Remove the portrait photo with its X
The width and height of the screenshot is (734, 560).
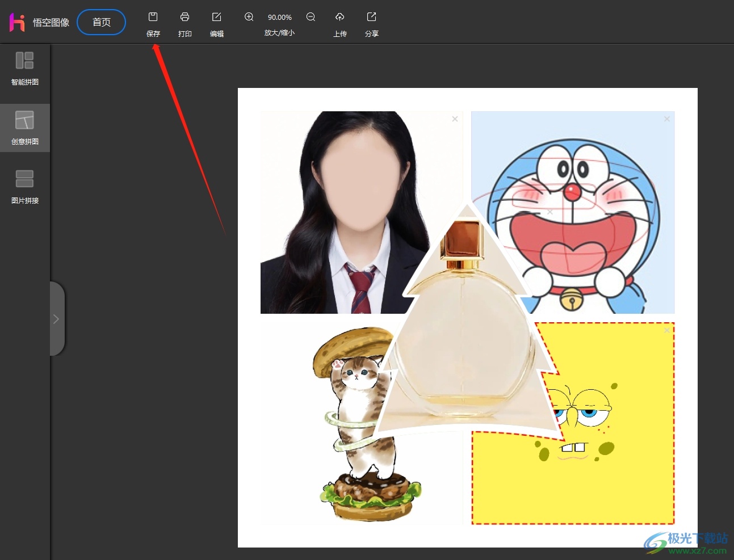click(455, 119)
